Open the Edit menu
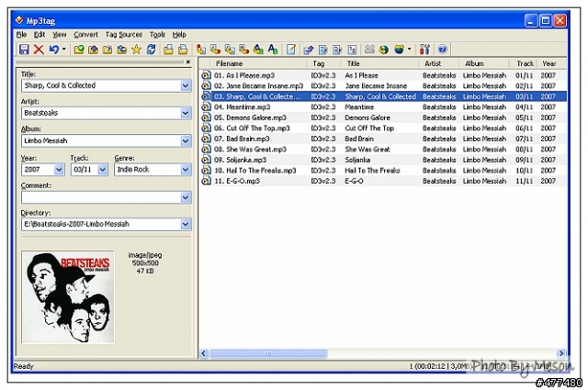The height and width of the screenshot is (390, 588). pyautogui.click(x=40, y=35)
